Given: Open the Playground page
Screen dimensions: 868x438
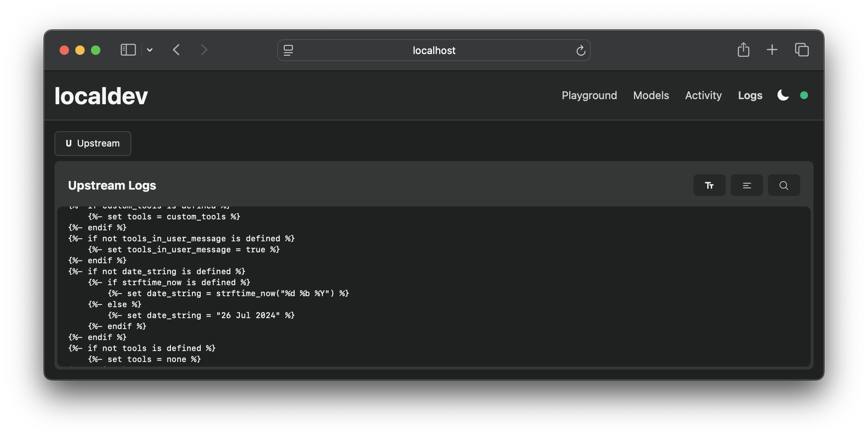Looking at the screenshot, I should 589,95.
